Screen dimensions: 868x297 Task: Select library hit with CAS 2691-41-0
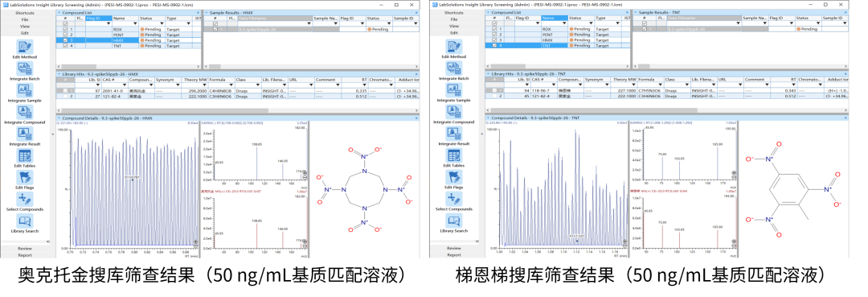click(x=237, y=90)
